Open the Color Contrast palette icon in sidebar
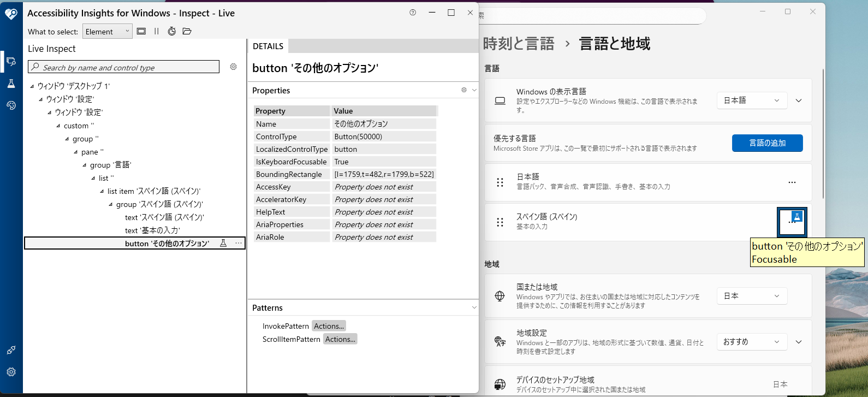The height and width of the screenshot is (397, 868). click(11, 105)
